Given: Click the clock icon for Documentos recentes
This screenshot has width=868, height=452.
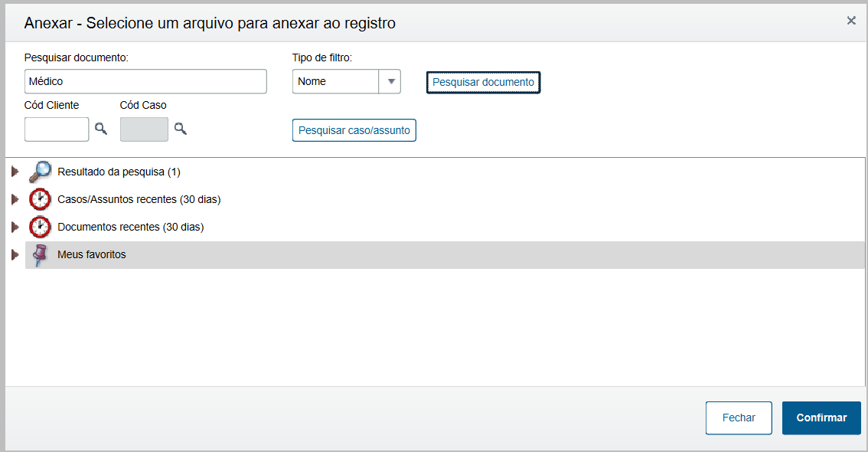Looking at the screenshot, I should pos(41,227).
